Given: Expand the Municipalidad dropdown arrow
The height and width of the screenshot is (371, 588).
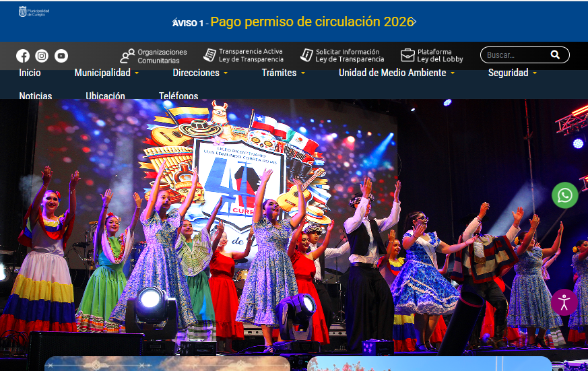Looking at the screenshot, I should (137, 73).
